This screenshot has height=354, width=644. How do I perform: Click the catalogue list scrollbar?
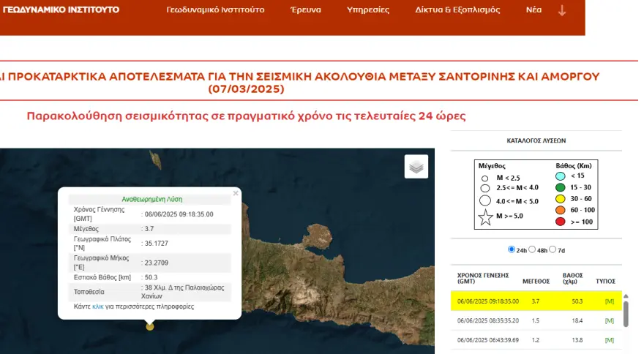tap(626, 311)
